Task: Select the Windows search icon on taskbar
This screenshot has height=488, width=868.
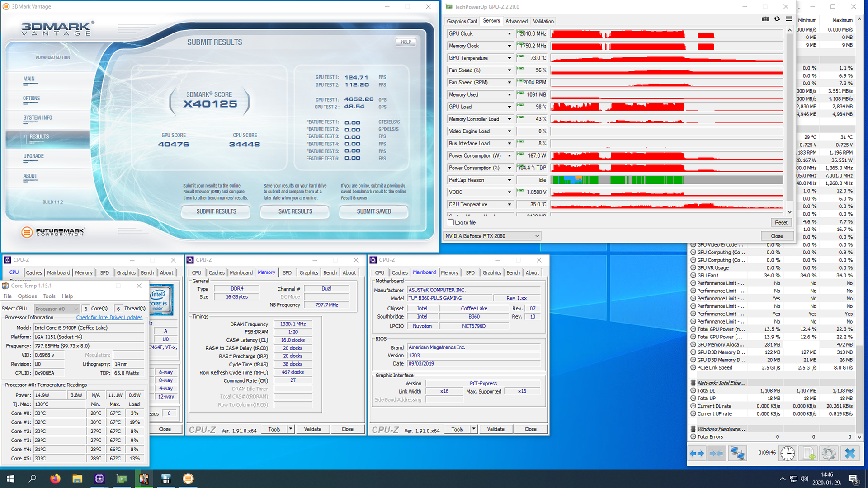Action: tap(33, 479)
